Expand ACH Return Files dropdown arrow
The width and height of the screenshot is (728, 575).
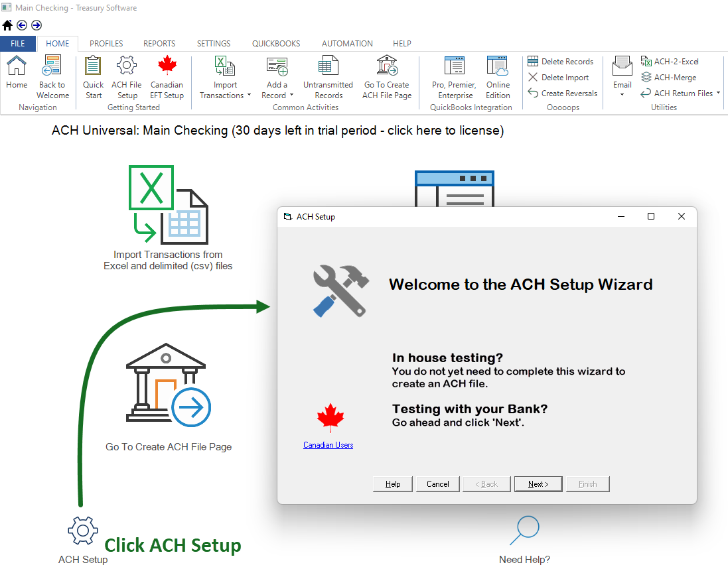point(718,93)
